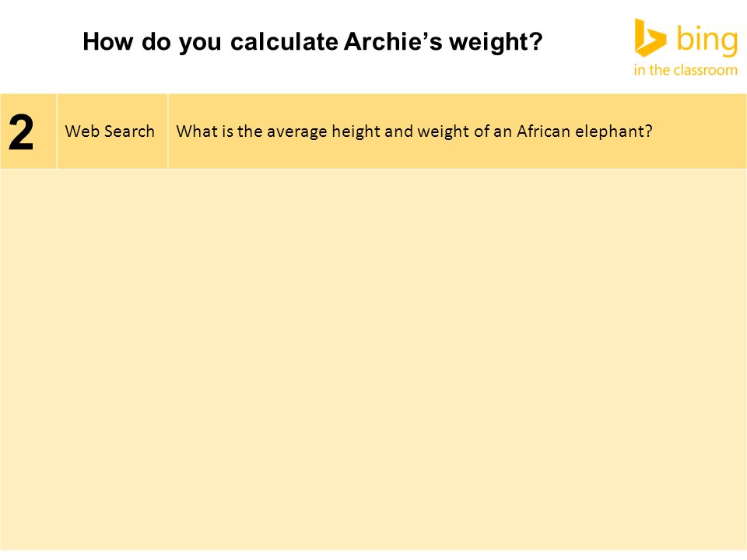Image resolution: width=747 pixels, height=560 pixels.
Task: Select the step number 2 cell
Action: [x=28, y=131]
